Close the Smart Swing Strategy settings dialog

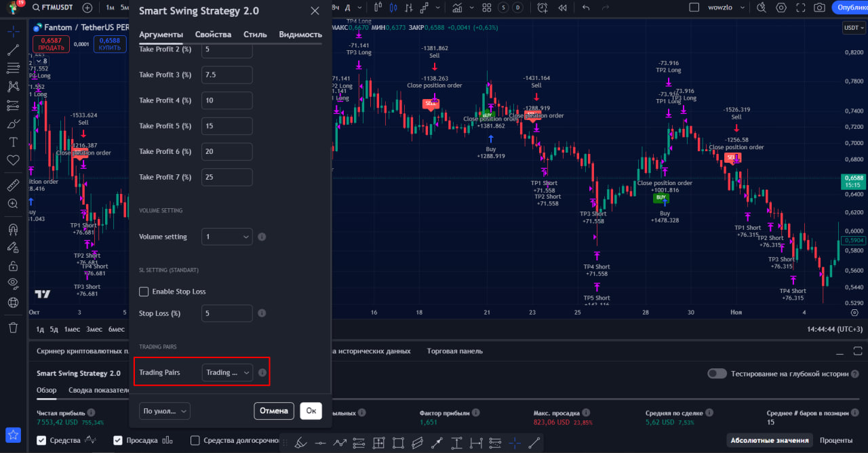pos(315,11)
